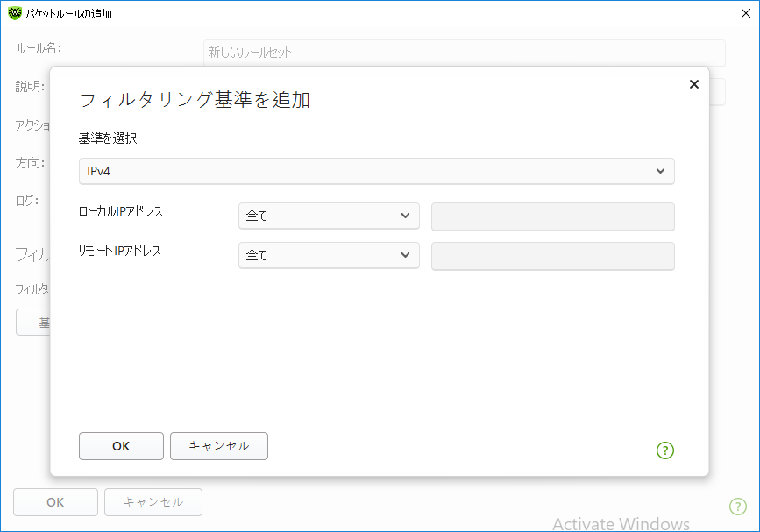Expand the リモートIPアドレス 全て dropdown
Viewport: 760px width, 532px height.
(329, 256)
